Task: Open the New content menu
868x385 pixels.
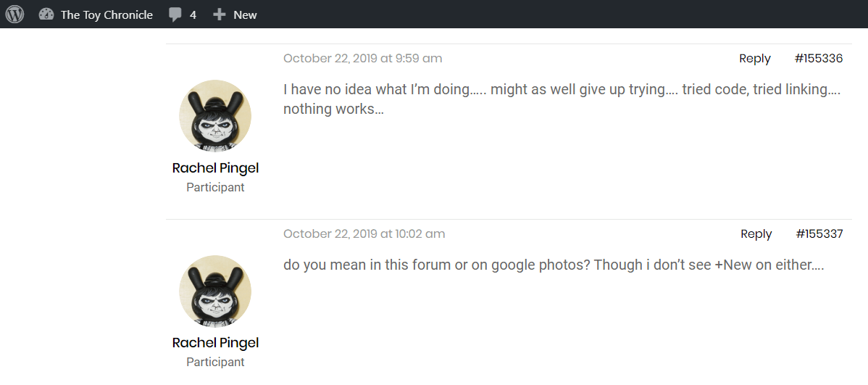Action: pos(245,15)
